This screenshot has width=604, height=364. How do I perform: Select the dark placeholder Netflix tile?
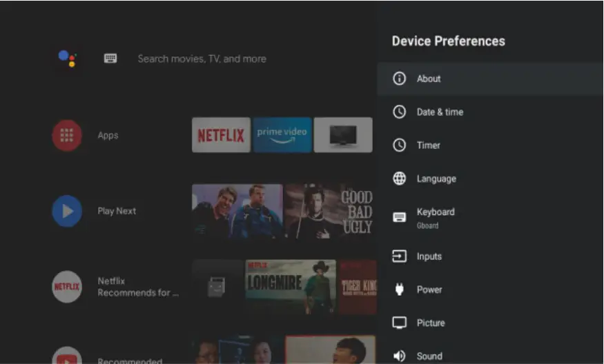point(217,287)
